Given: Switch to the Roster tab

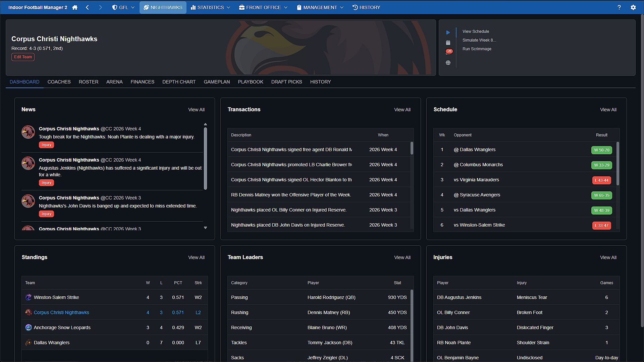Looking at the screenshot, I should [89, 82].
